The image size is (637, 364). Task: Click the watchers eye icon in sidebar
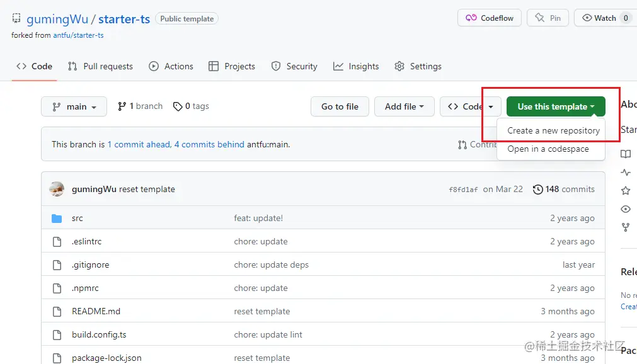(x=626, y=209)
